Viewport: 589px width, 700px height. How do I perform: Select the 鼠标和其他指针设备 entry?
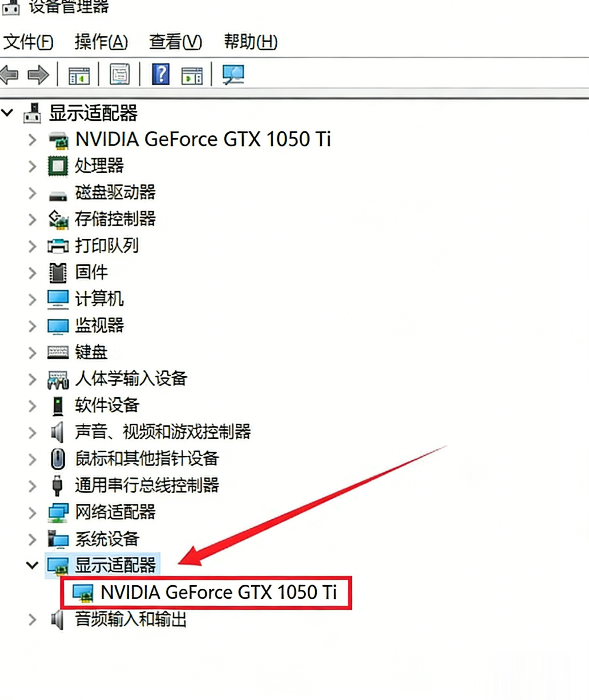[147, 459]
